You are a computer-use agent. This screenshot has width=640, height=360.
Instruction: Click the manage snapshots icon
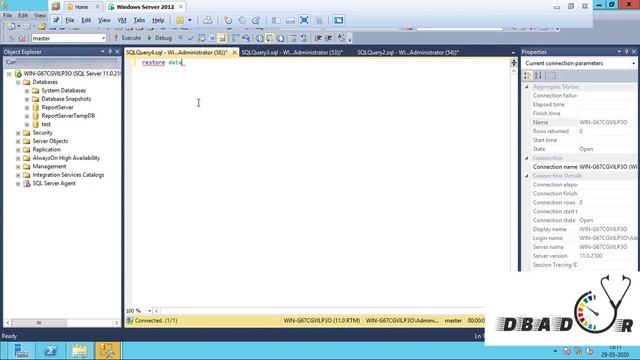(x=256, y=20)
